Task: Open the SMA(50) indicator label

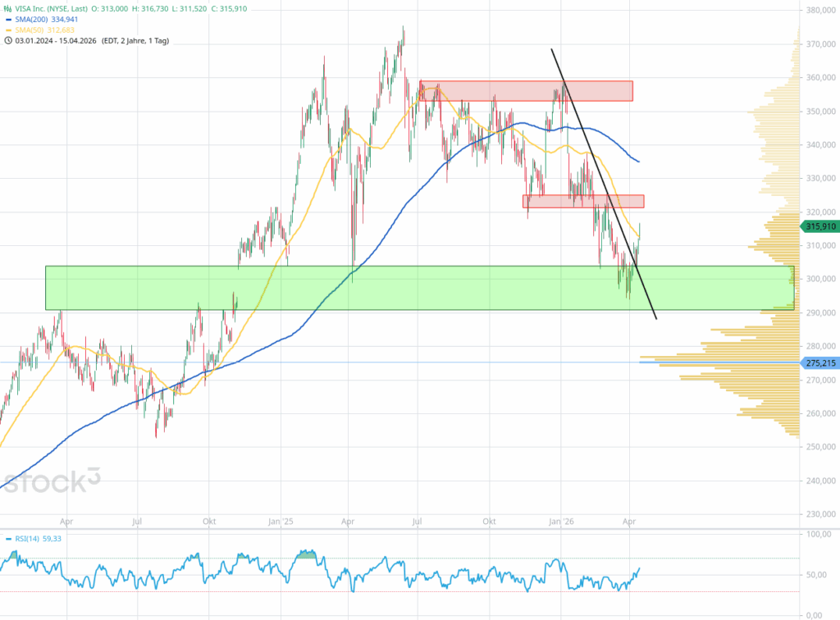Action: (30, 30)
